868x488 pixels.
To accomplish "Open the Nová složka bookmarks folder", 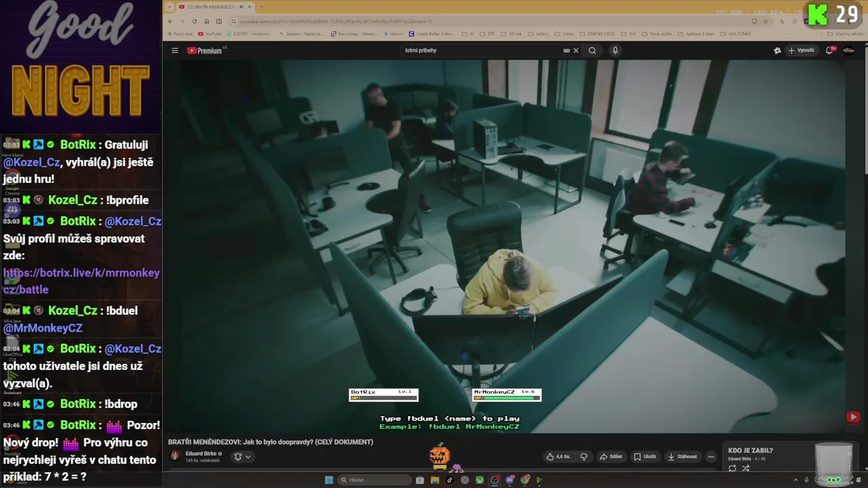I will [x=656, y=34].
